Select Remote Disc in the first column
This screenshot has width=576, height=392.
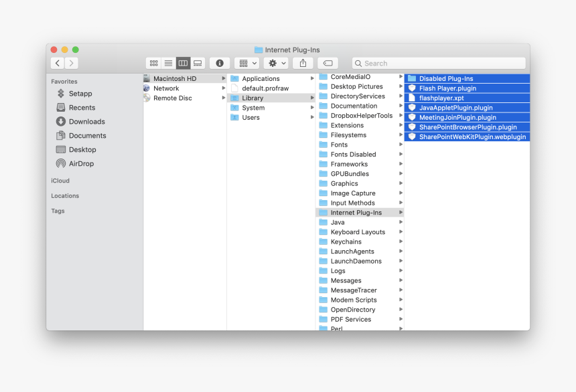click(185, 98)
